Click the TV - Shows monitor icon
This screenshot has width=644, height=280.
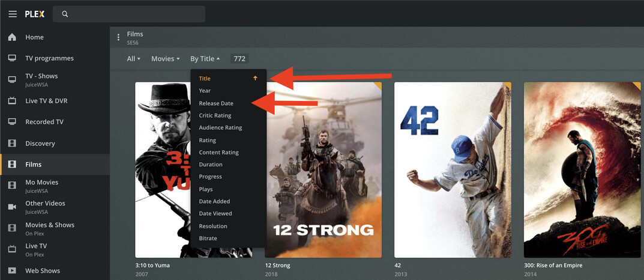(13, 79)
